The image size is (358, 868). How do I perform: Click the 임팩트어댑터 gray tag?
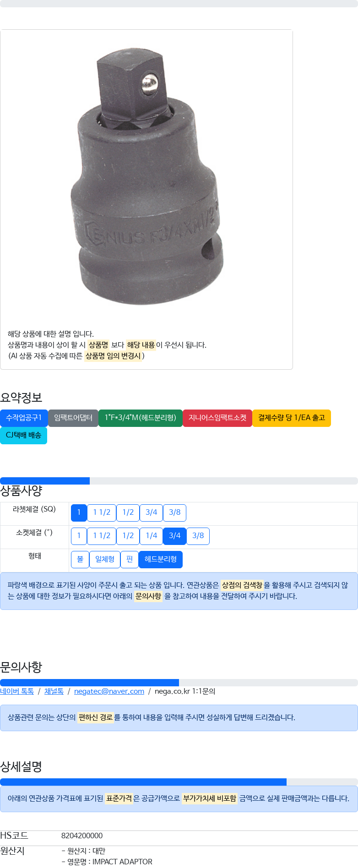(x=73, y=418)
